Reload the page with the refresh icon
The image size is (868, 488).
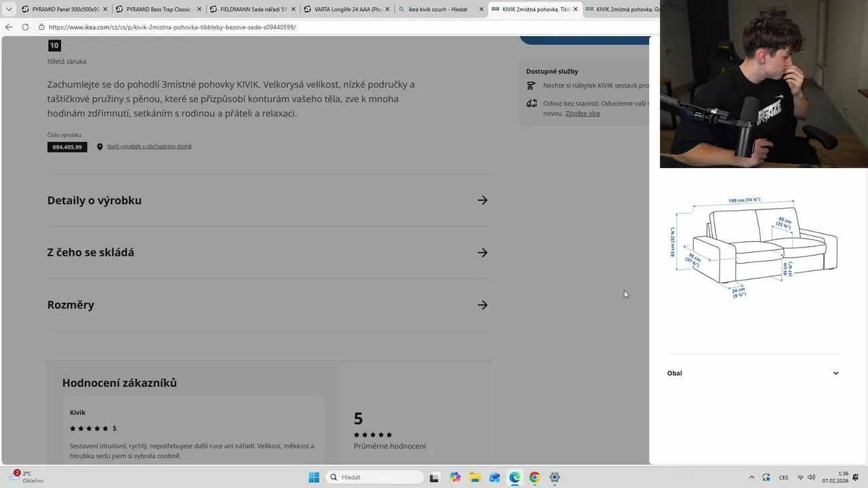click(25, 27)
